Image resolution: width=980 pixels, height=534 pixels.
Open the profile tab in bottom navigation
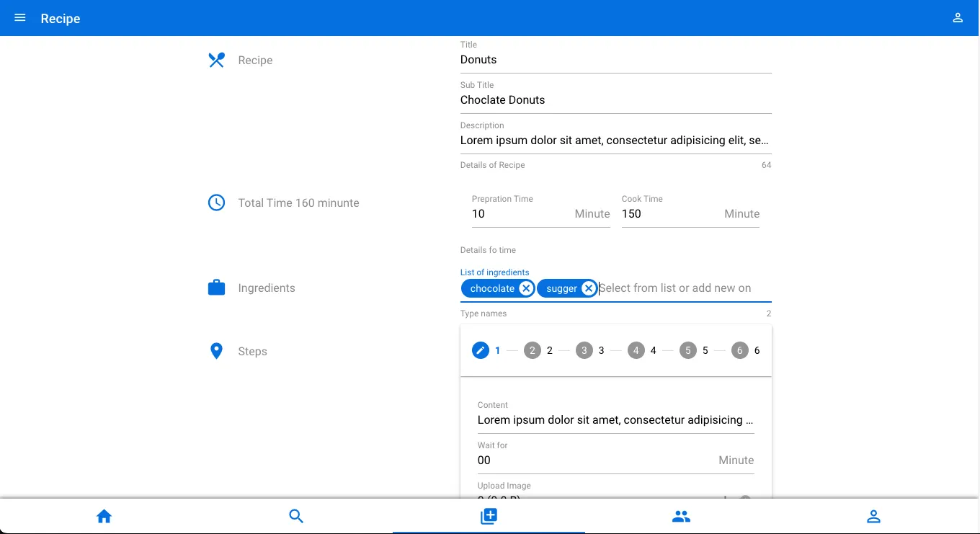pyautogui.click(x=873, y=516)
